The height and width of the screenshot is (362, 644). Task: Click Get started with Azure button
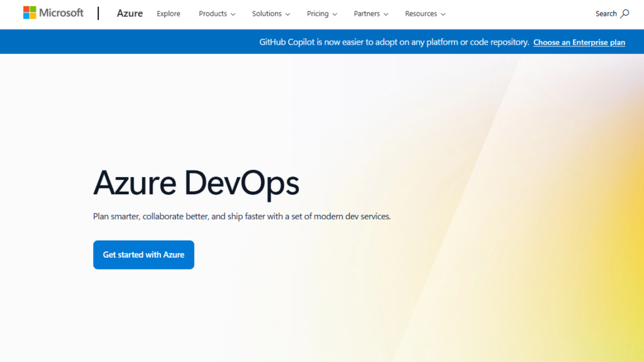coord(144,255)
